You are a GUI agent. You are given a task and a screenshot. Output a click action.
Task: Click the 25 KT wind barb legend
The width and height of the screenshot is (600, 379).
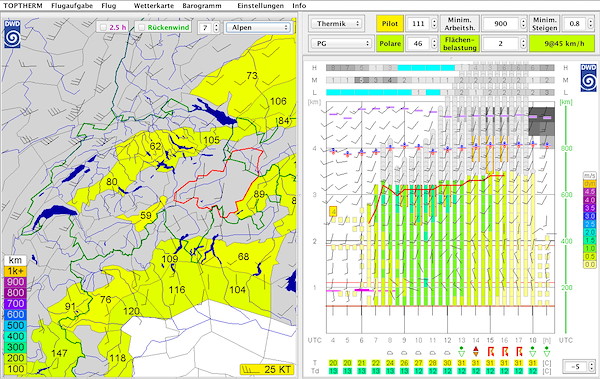(267, 369)
